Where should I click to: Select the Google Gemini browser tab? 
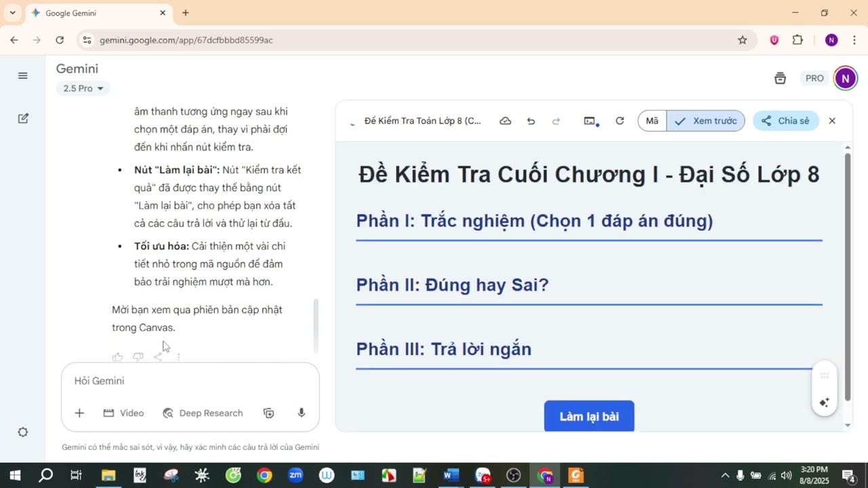[98, 13]
